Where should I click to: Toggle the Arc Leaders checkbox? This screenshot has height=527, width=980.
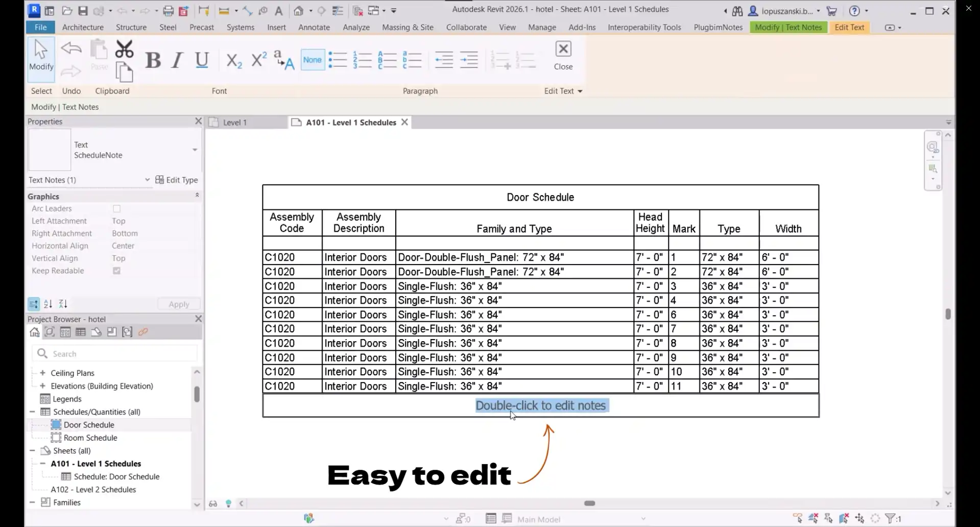(x=116, y=208)
